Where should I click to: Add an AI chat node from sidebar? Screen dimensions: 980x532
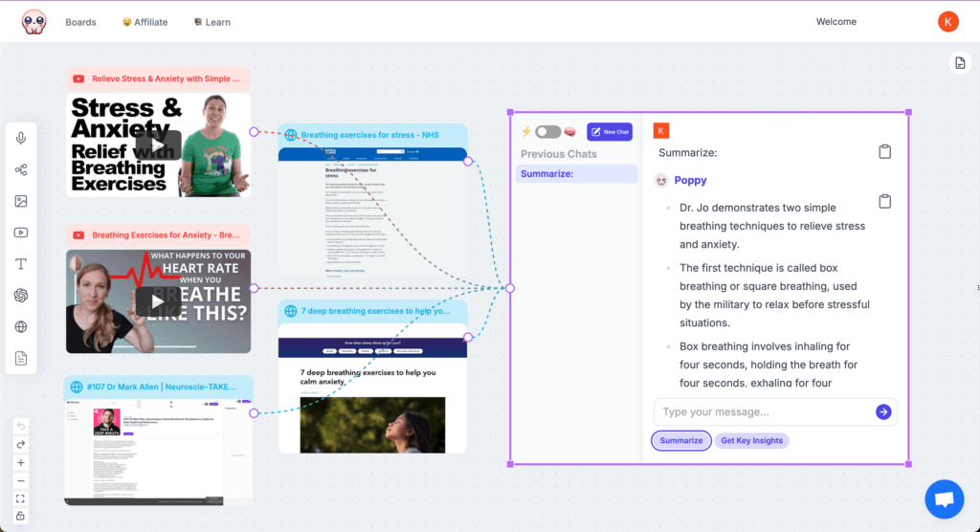coord(21,296)
